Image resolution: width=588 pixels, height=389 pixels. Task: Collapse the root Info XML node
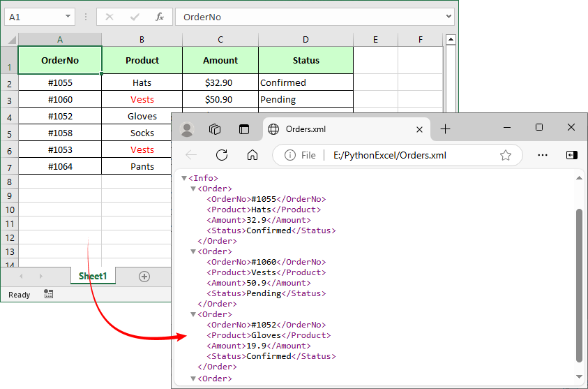[184, 179]
